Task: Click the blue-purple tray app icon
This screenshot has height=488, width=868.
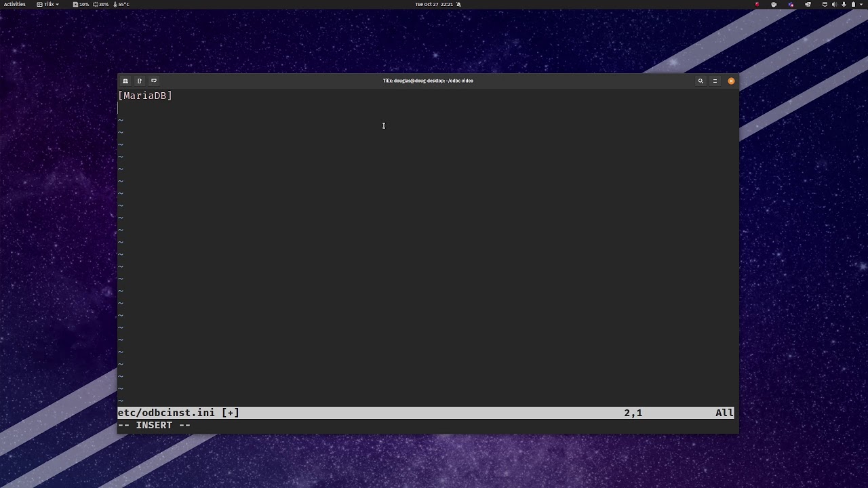Action: pos(791,4)
